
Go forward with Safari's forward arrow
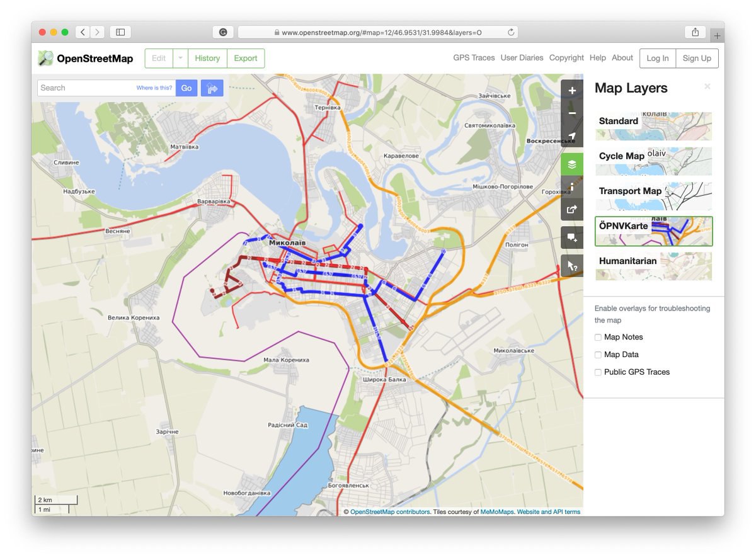click(x=98, y=32)
